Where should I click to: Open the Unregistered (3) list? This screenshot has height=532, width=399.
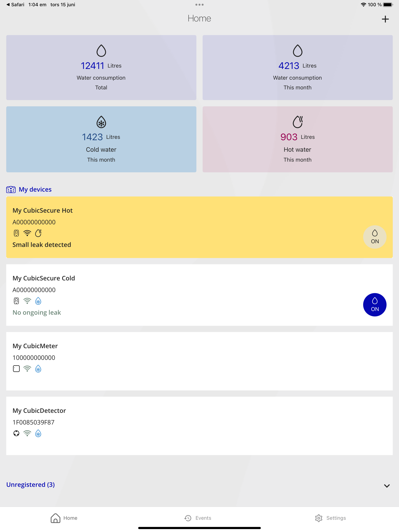pyautogui.click(x=31, y=485)
